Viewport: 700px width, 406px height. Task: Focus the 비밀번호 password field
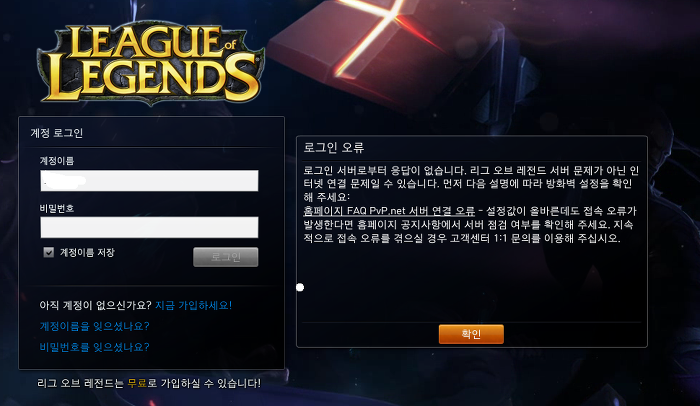click(x=149, y=227)
